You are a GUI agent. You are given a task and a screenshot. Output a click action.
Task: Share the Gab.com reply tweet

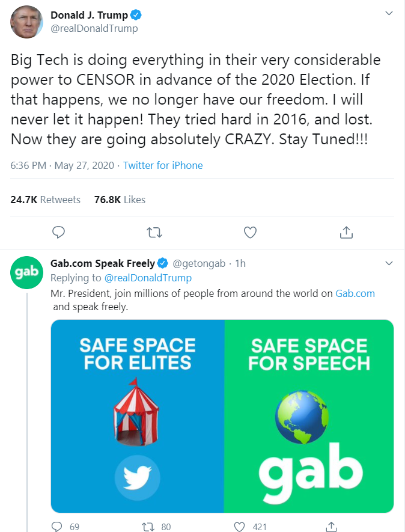331,527
